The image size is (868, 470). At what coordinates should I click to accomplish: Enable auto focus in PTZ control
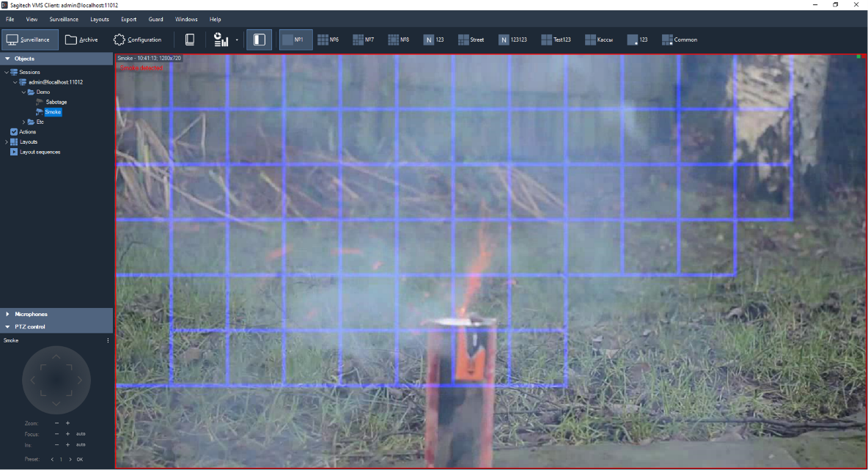point(81,434)
